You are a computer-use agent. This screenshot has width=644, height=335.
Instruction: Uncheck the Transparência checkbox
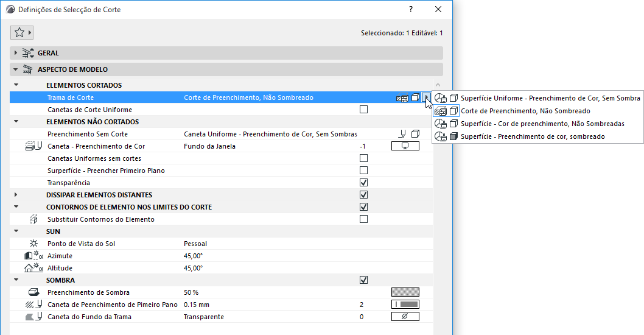click(x=363, y=183)
